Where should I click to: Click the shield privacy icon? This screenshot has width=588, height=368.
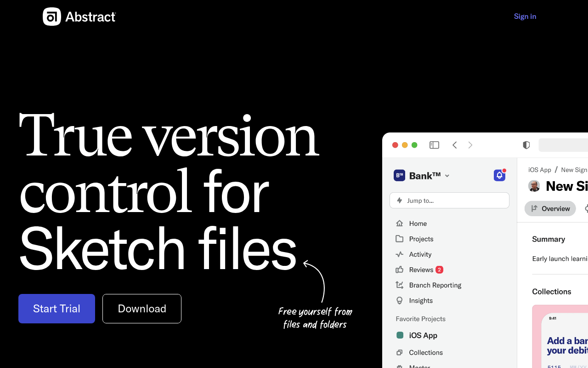coord(526,145)
